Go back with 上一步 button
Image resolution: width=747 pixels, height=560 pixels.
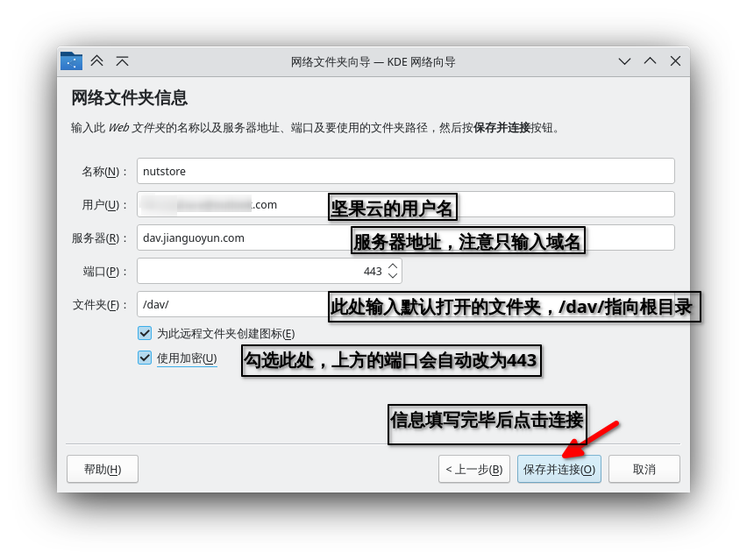click(x=473, y=469)
